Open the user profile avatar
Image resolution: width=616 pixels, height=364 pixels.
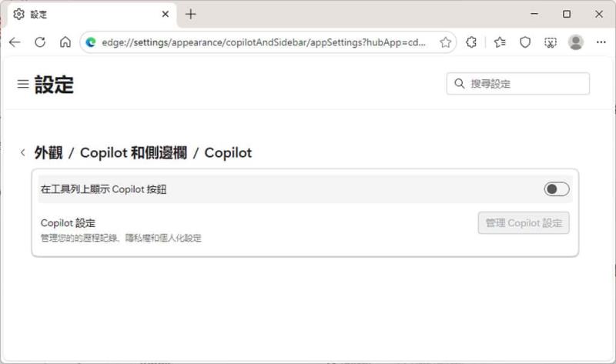pos(576,42)
